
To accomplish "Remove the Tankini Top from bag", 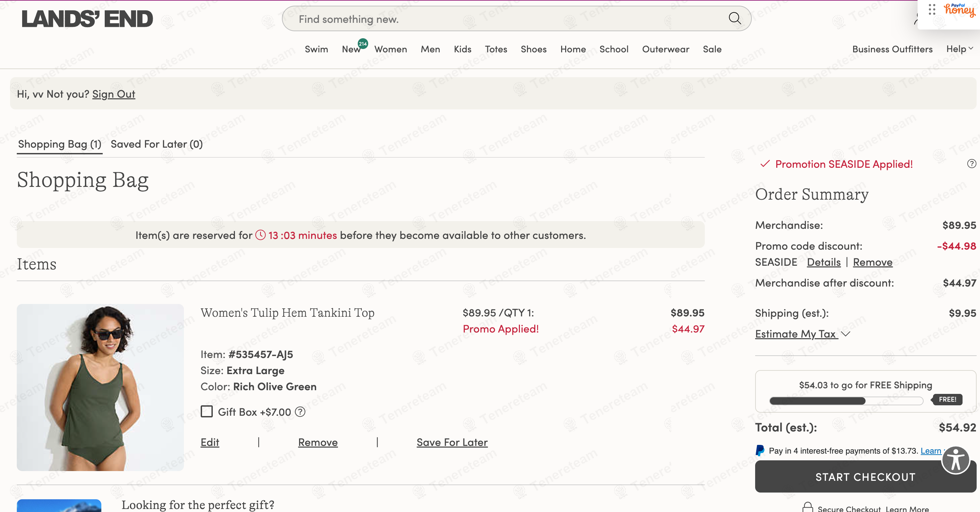I will [318, 442].
